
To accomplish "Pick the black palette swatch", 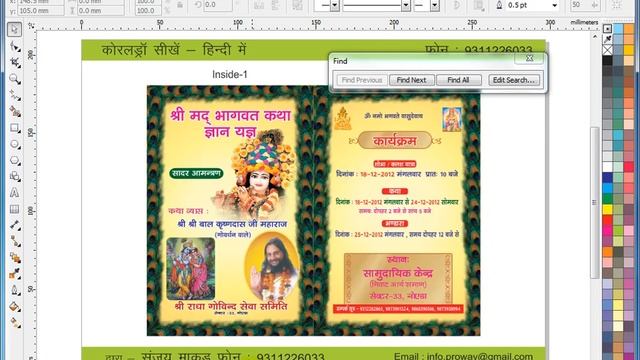I will click(x=607, y=60).
